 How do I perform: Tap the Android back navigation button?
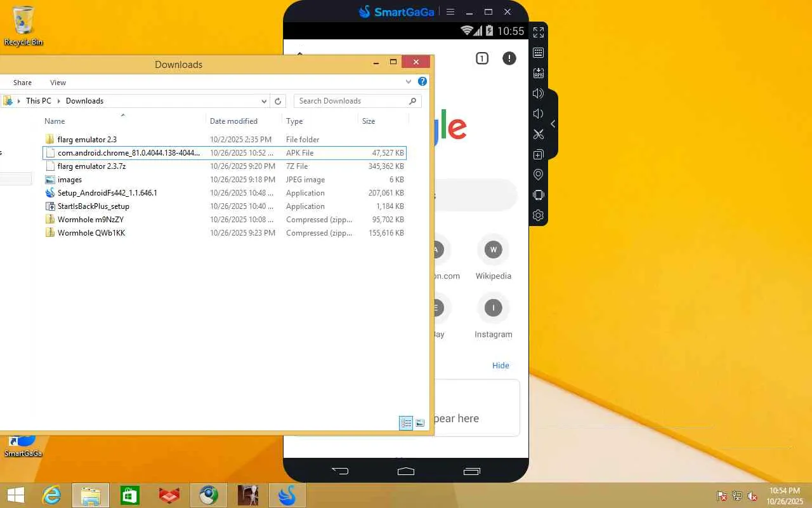pyautogui.click(x=341, y=471)
